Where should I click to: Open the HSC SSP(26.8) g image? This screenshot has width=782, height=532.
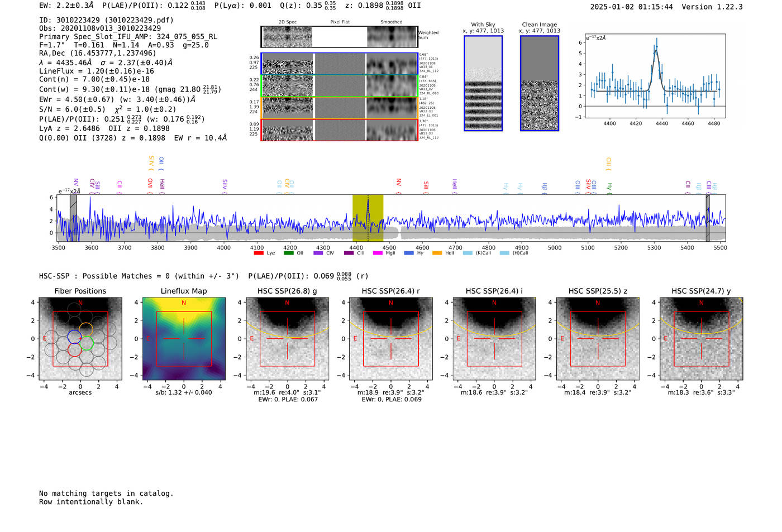tap(287, 339)
